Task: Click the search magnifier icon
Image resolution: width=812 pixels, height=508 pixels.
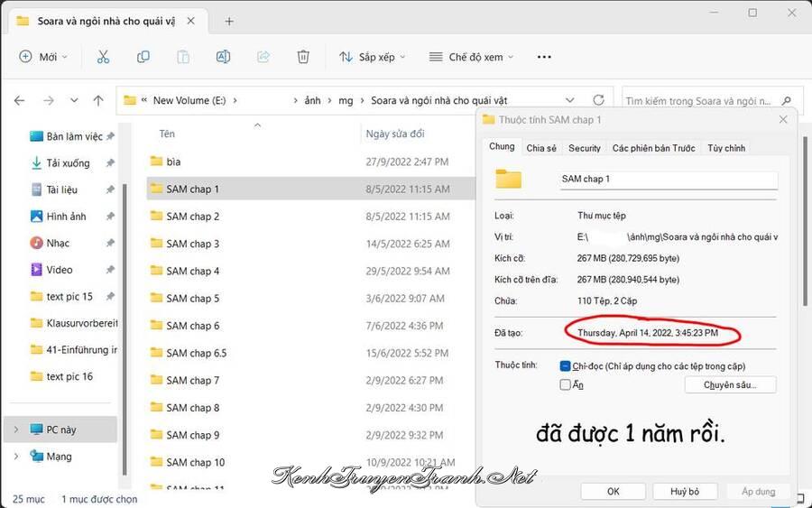Action: coord(787,101)
